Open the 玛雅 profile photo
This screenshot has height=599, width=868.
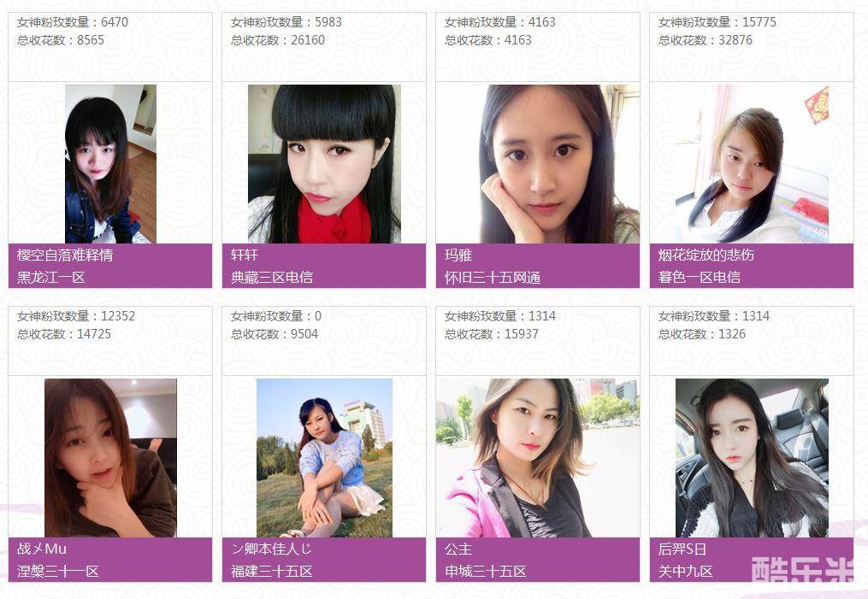click(538, 164)
